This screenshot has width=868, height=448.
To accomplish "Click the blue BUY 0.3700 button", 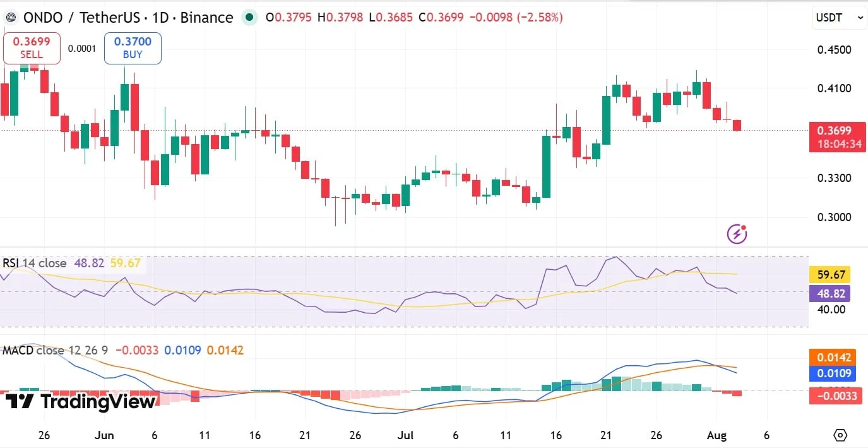I will click(x=133, y=48).
